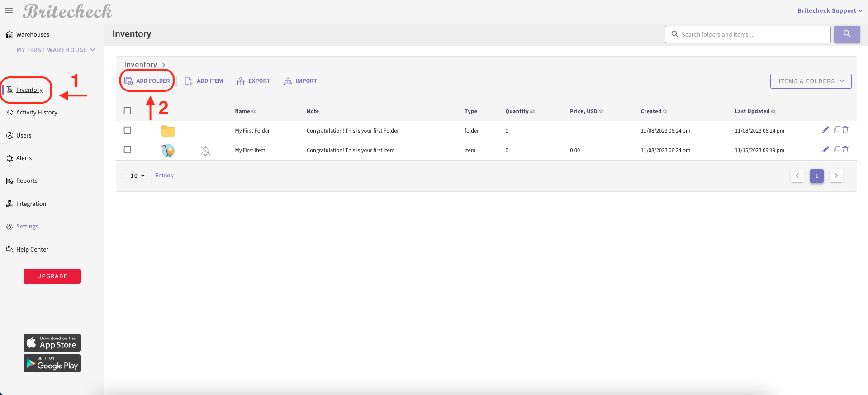Click Get it on Google Play badge
This screenshot has height=395, width=868.
click(x=52, y=363)
